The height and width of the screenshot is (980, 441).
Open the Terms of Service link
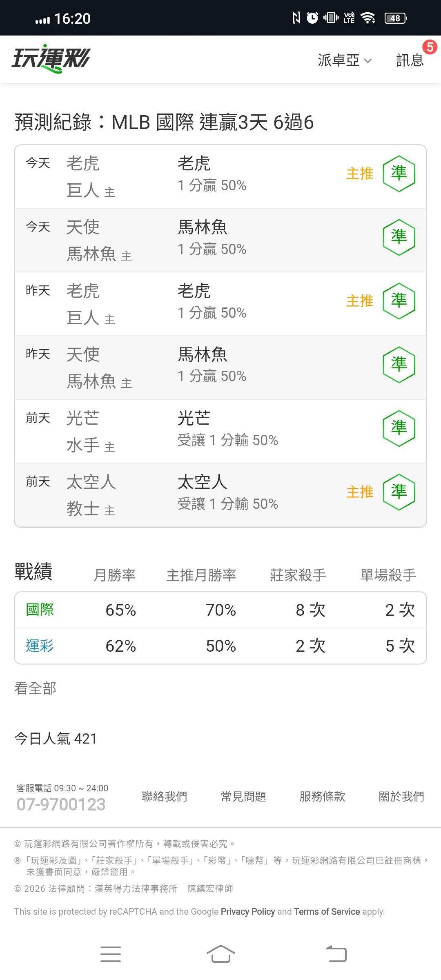click(x=327, y=912)
